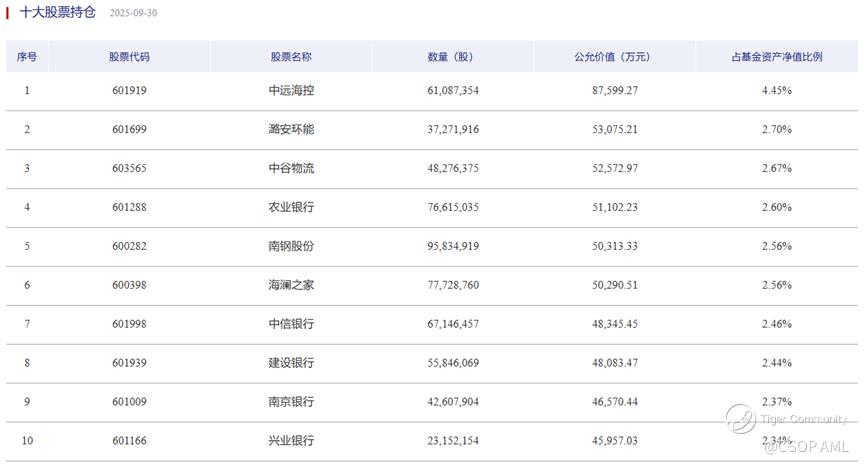Screen dimensions: 865x467
Task: Click row number 10
Action: pos(27,441)
